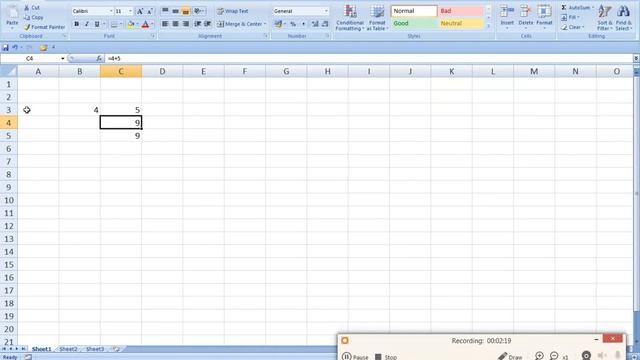Toggle the active Bottom Align button
640x360 pixels.
tap(185, 11)
